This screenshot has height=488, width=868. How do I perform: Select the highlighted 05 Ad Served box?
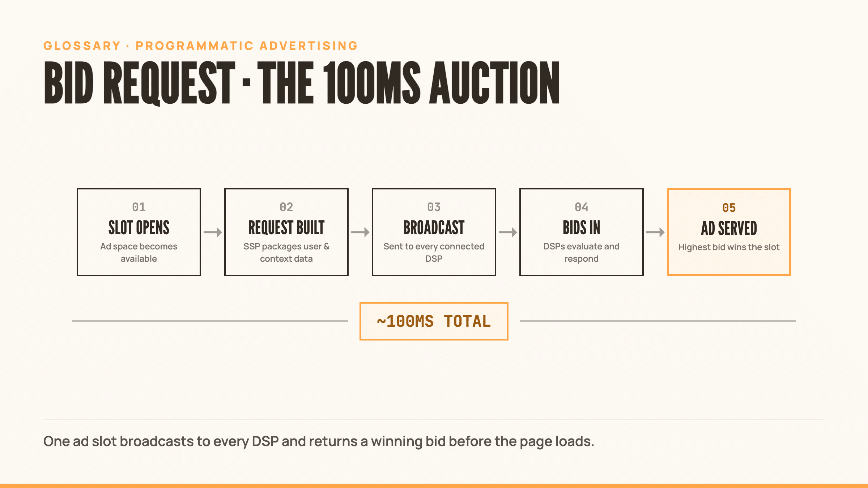click(729, 232)
